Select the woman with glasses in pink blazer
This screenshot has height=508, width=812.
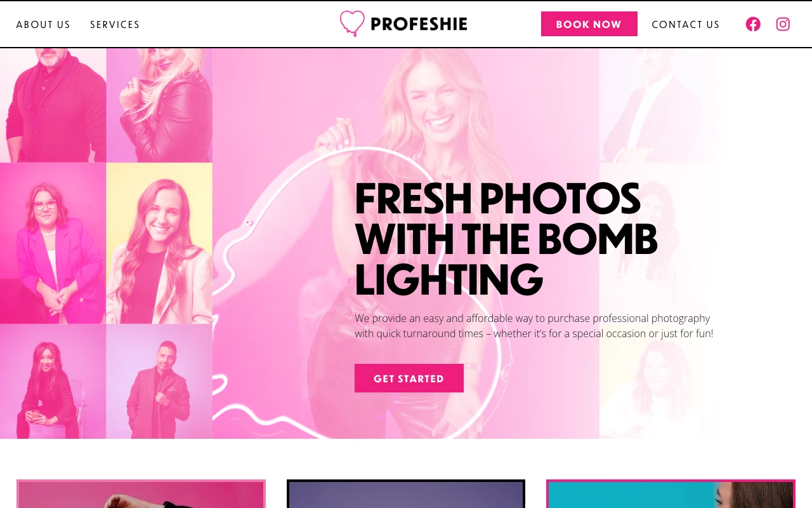pos(53,243)
